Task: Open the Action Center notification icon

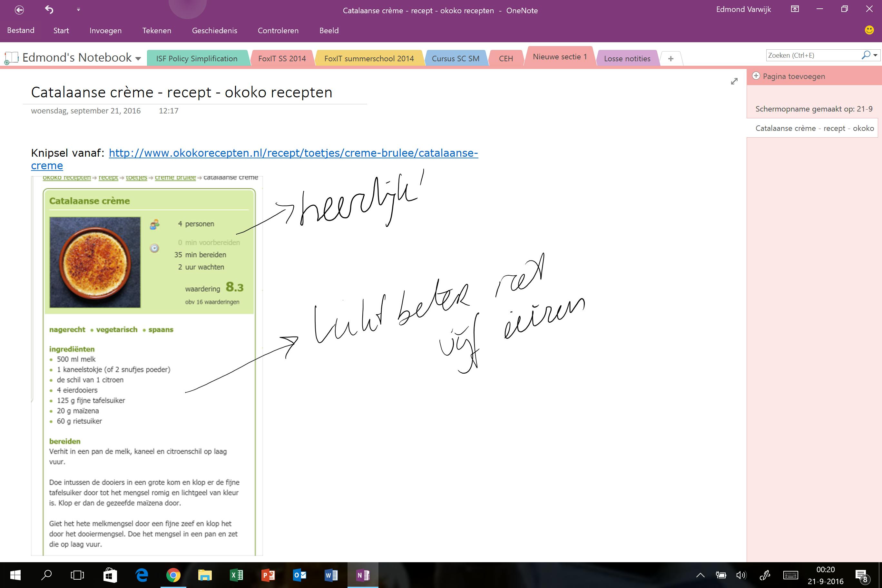Action: pos(861,575)
